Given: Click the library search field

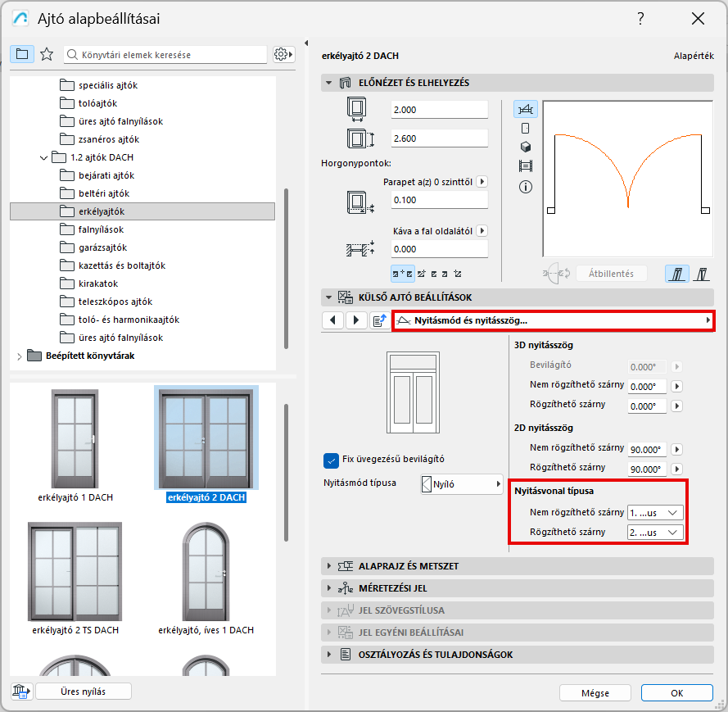Looking at the screenshot, I should point(165,54).
